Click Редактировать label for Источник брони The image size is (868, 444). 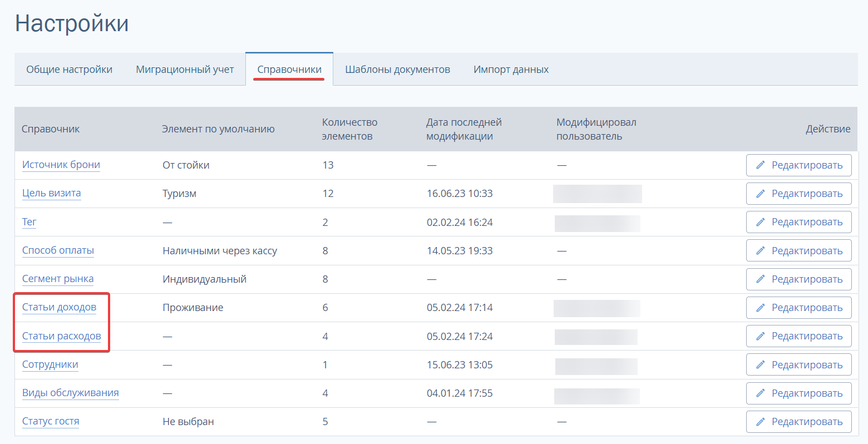tap(807, 165)
